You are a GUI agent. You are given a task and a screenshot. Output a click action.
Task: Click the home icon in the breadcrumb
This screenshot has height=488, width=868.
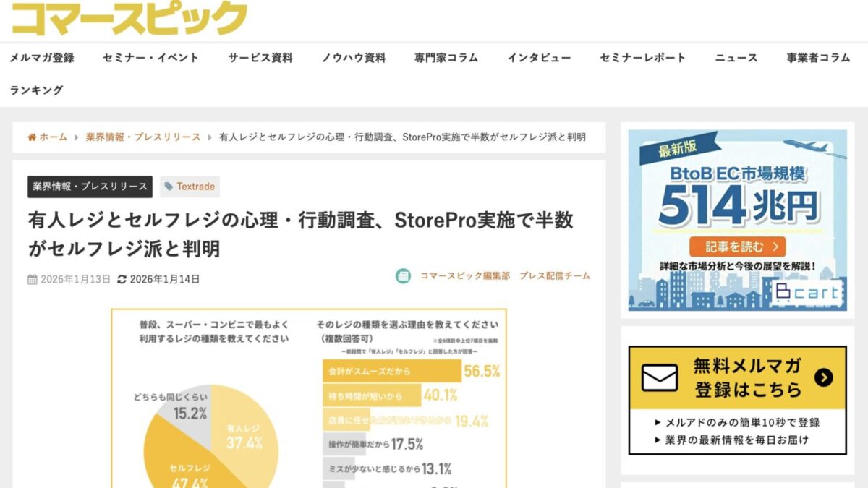coord(32,137)
